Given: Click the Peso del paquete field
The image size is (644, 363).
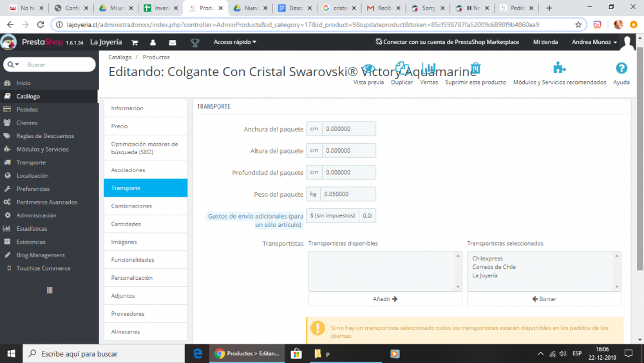Looking at the screenshot, I should [348, 194].
